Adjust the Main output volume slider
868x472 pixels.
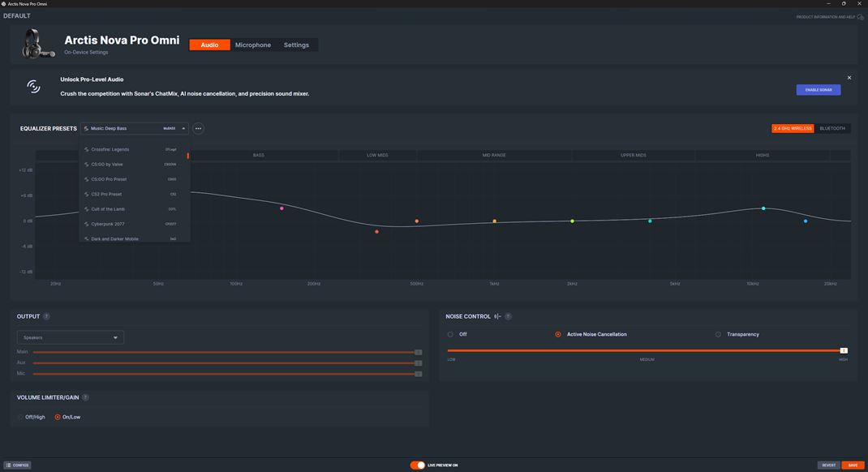227,352
